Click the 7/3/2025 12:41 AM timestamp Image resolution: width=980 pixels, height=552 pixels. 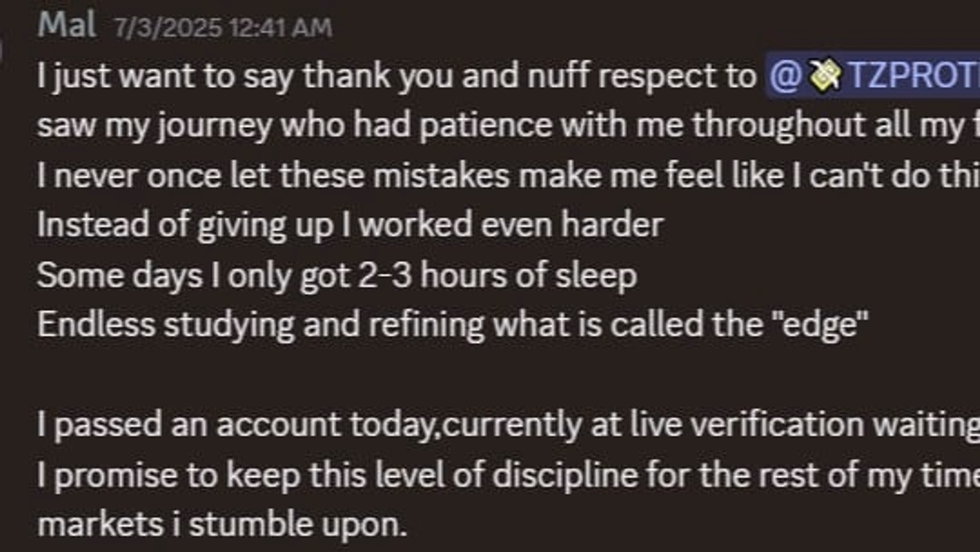click(223, 28)
